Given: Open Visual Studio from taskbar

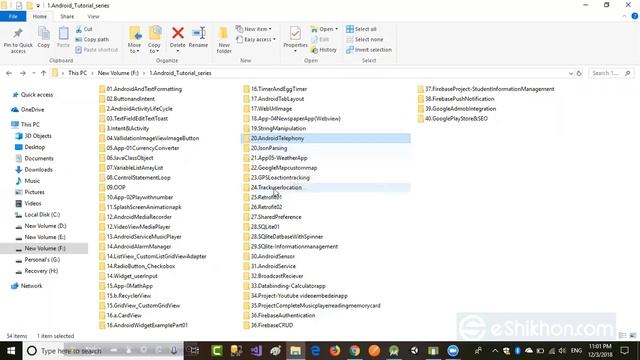Looking at the screenshot, I should [x=256, y=351].
